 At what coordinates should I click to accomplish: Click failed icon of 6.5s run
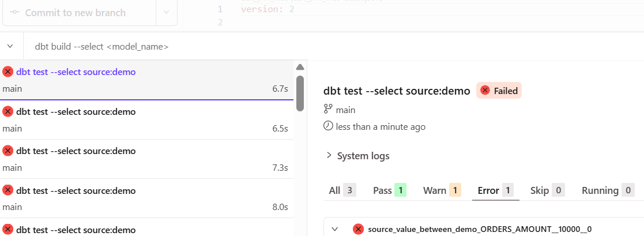(x=8, y=111)
